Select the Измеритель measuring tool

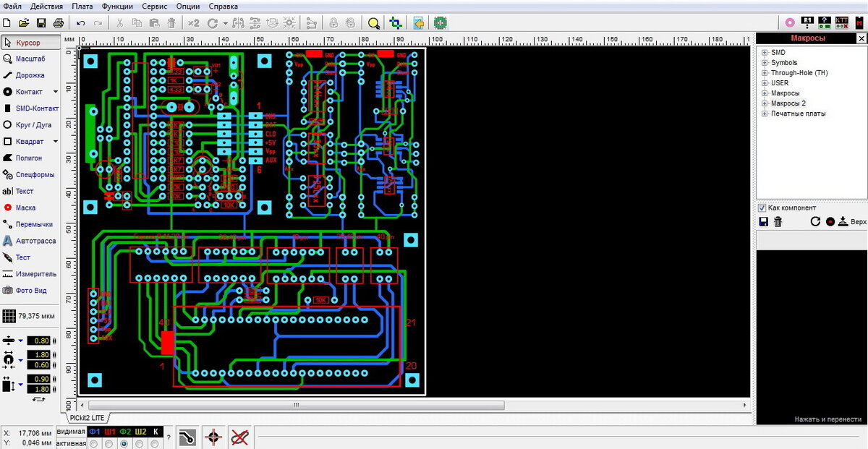pos(29,274)
